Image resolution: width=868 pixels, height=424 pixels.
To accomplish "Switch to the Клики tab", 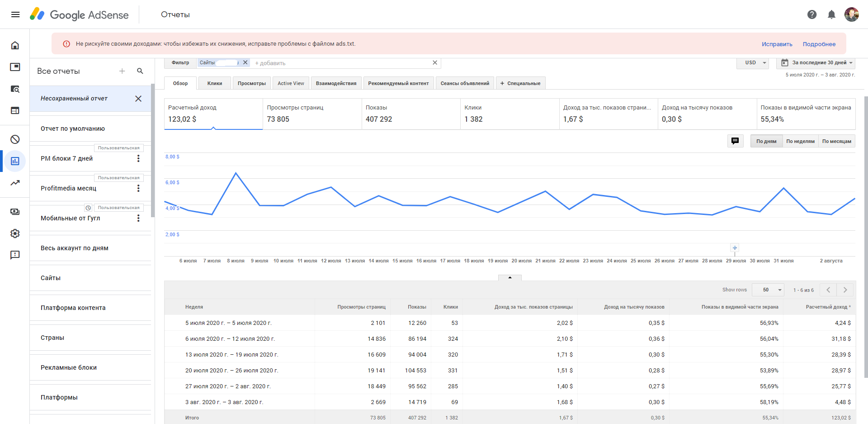I will [x=215, y=83].
